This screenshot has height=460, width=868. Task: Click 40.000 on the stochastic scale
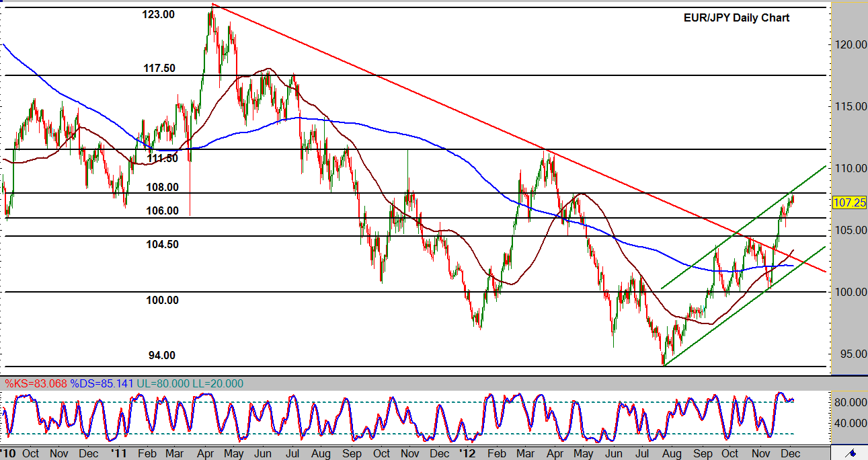[x=849, y=423]
